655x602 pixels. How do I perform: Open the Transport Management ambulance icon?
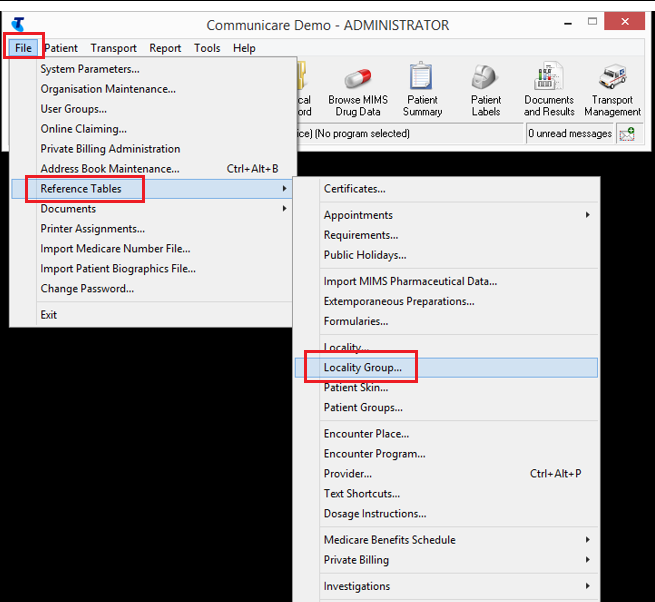click(612, 90)
